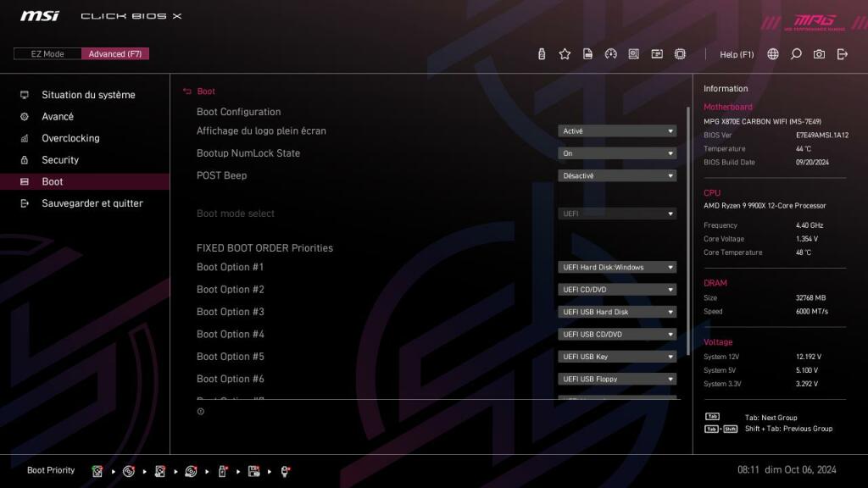Screen dimensions: 868x488
Task: Click Help (F1) button
Action: click(737, 53)
